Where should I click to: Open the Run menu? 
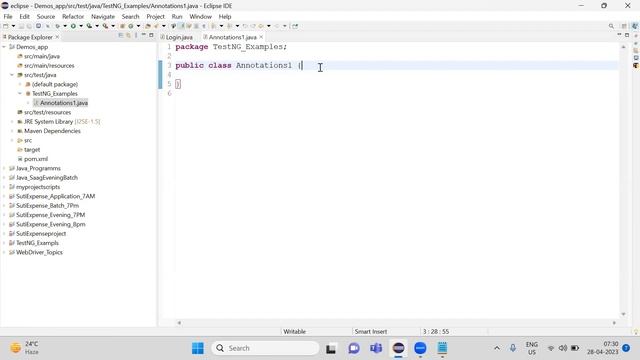(177, 17)
